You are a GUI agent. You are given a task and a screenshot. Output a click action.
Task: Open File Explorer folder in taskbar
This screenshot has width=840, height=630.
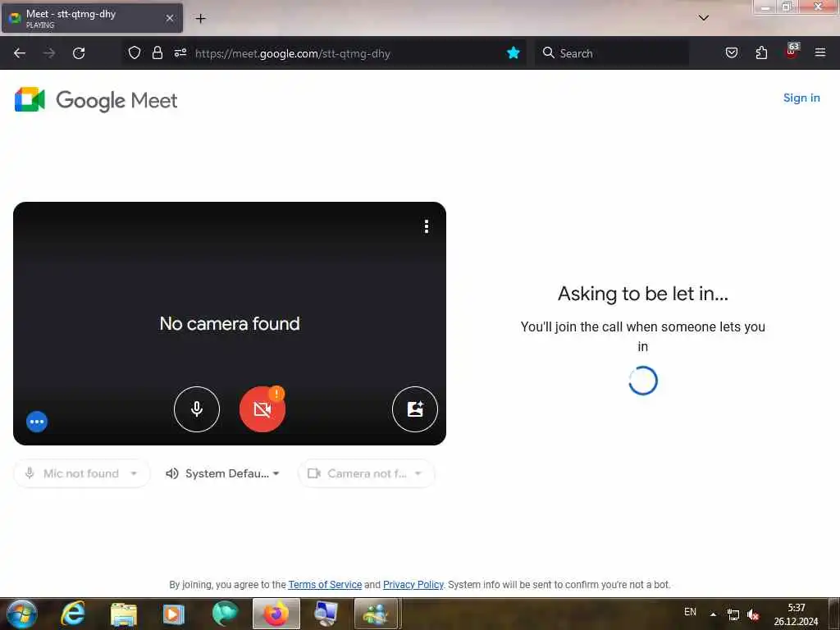[x=124, y=614]
